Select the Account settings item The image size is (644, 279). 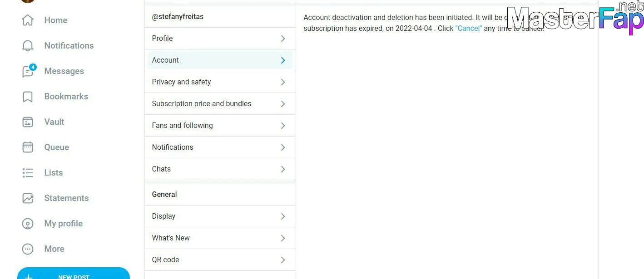point(220,60)
